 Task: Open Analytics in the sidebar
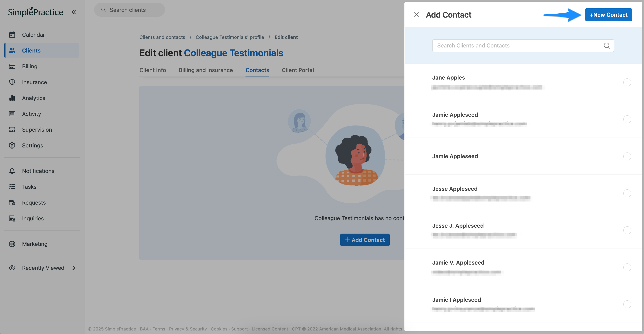(42, 98)
